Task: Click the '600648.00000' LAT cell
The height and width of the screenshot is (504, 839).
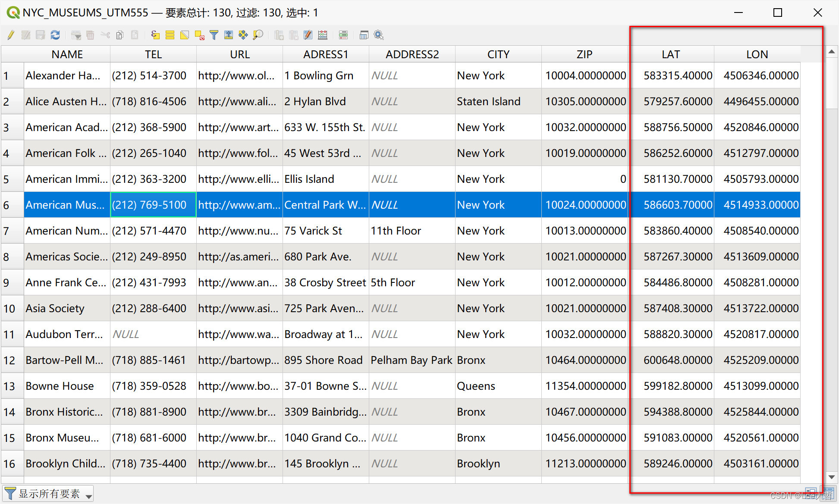Action: tap(671, 360)
